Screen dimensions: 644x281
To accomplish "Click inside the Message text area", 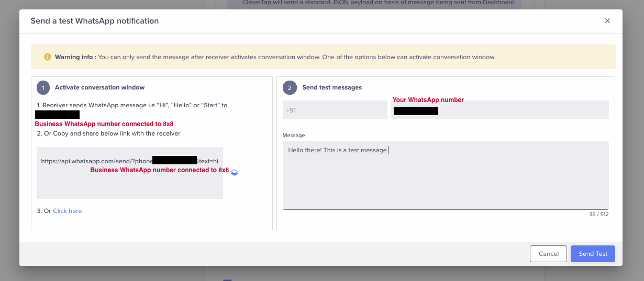I will pyautogui.click(x=445, y=178).
